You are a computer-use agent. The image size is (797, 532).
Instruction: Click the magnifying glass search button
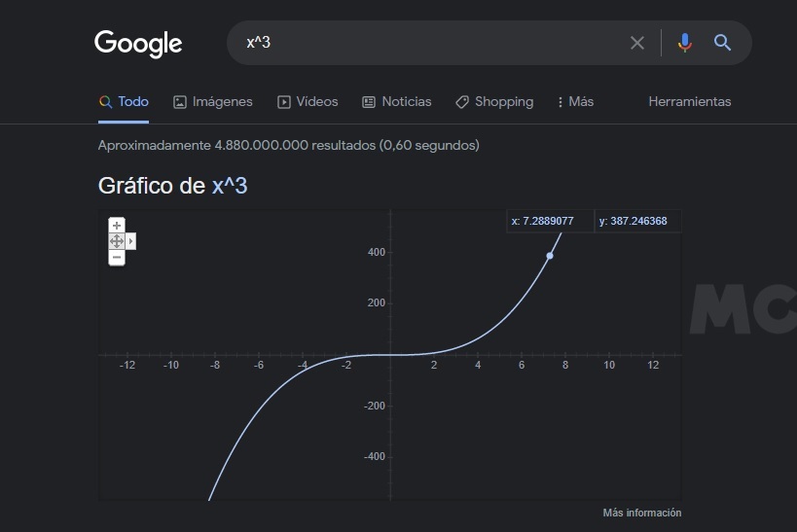pyautogui.click(x=722, y=43)
